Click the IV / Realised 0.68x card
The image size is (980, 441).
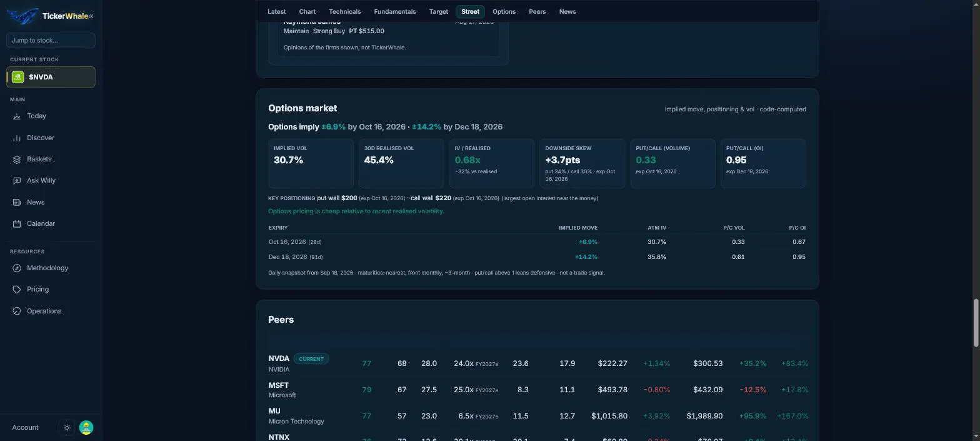pos(492,163)
